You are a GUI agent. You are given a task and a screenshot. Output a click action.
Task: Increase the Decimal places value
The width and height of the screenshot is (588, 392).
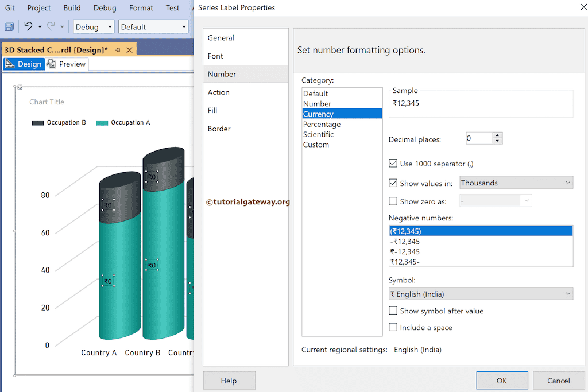pyautogui.click(x=498, y=135)
